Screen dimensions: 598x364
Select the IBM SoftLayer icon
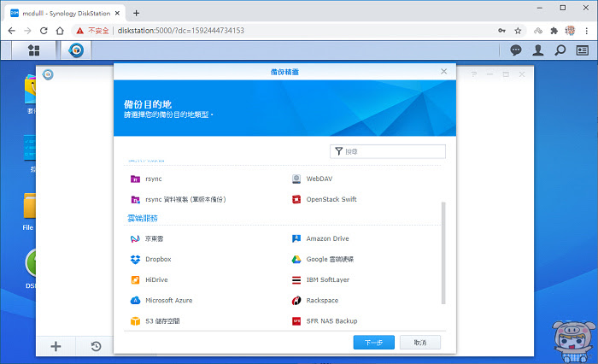point(296,279)
